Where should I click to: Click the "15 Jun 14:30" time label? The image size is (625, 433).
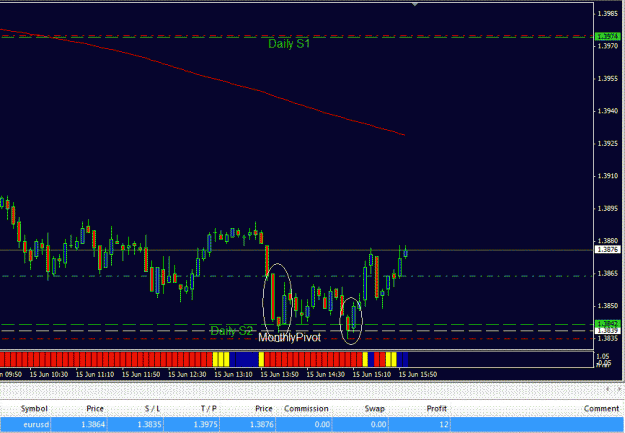click(326, 374)
